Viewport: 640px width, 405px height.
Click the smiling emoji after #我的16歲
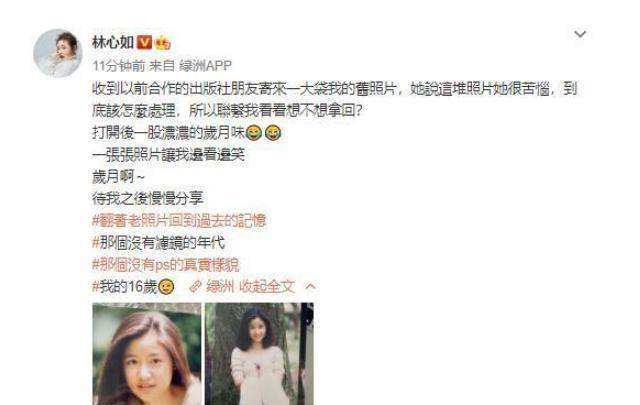166,287
